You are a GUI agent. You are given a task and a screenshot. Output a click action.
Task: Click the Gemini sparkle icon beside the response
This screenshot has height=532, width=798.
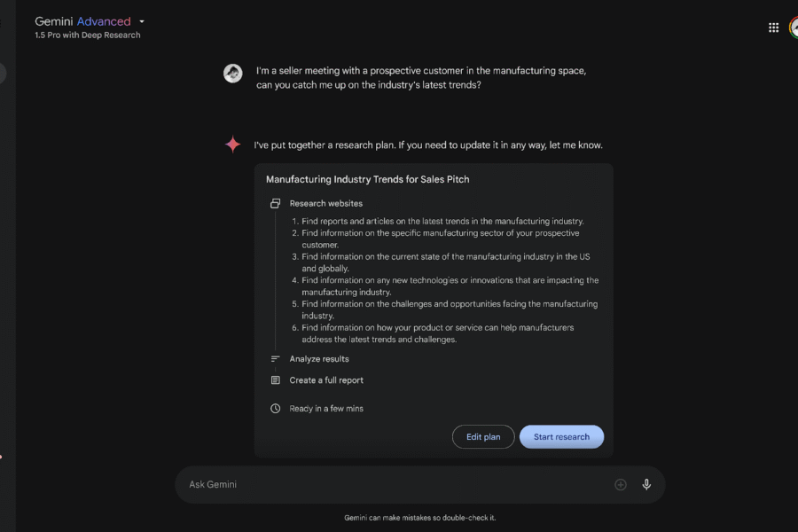coord(232,143)
